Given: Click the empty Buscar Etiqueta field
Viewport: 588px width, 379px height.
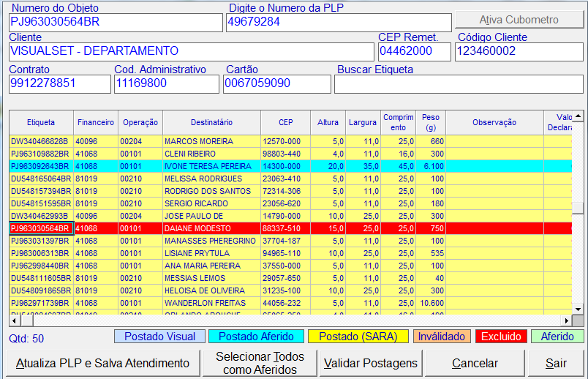Looking at the screenshot, I should [x=459, y=83].
